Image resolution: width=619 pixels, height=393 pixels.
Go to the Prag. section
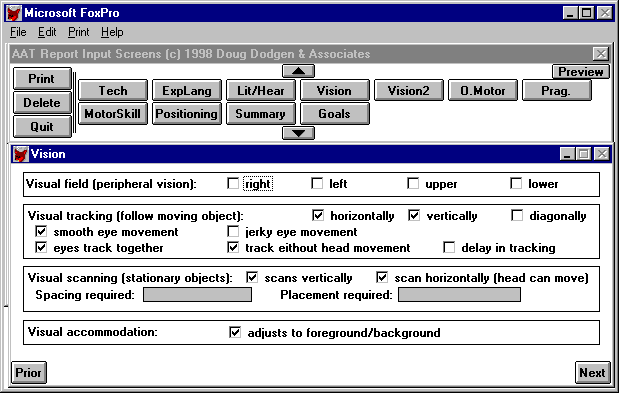tap(557, 90)
